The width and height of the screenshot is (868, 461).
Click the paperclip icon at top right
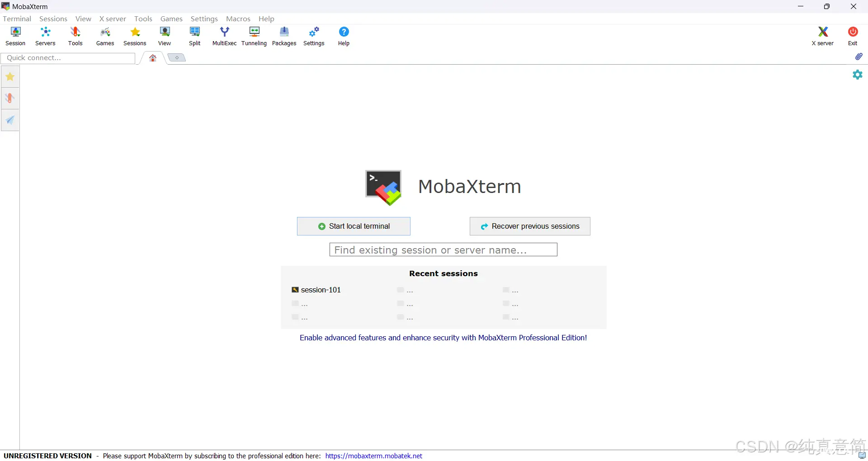tap(859, 56)
